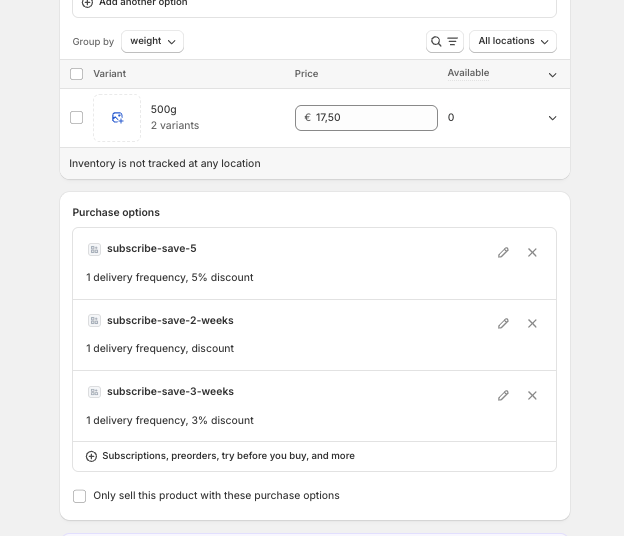Click the plus icon to add another option
Screen dimensions: 624x536
pos(87,3)
